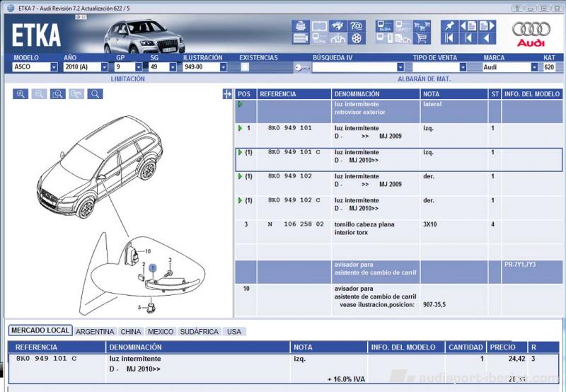
Task: Click the Limitación label link
Action: click(x=128, y=79)
